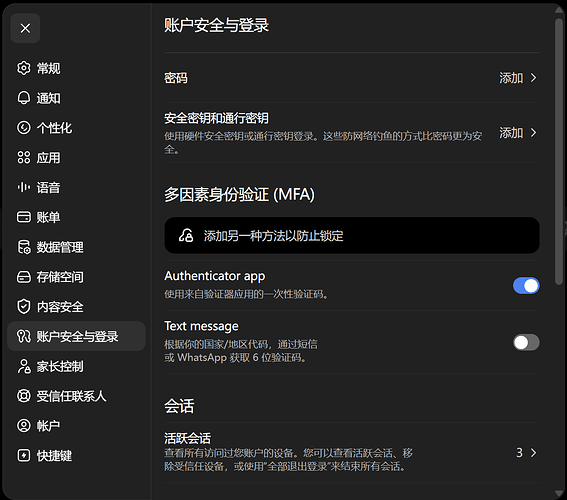Click the 密码 row label
This screenshot has width=567, height=500.
coord(176,78)
